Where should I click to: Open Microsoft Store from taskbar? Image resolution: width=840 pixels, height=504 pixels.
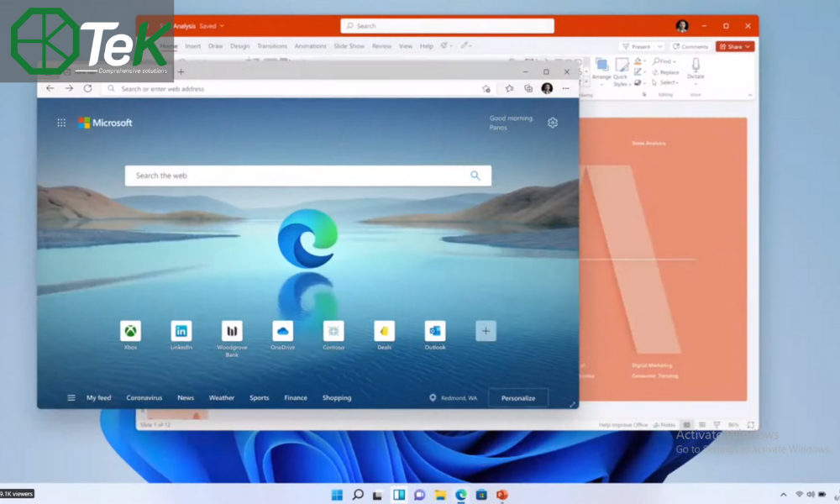click(x=481, y=495)
